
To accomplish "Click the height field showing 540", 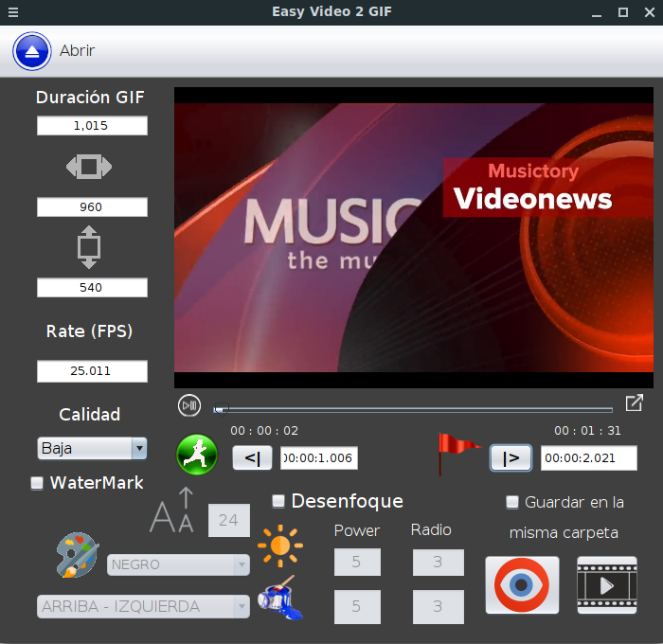I will 92,288.
